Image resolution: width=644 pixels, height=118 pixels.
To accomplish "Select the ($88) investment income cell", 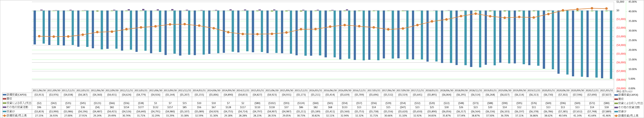I will pos(490,103).
